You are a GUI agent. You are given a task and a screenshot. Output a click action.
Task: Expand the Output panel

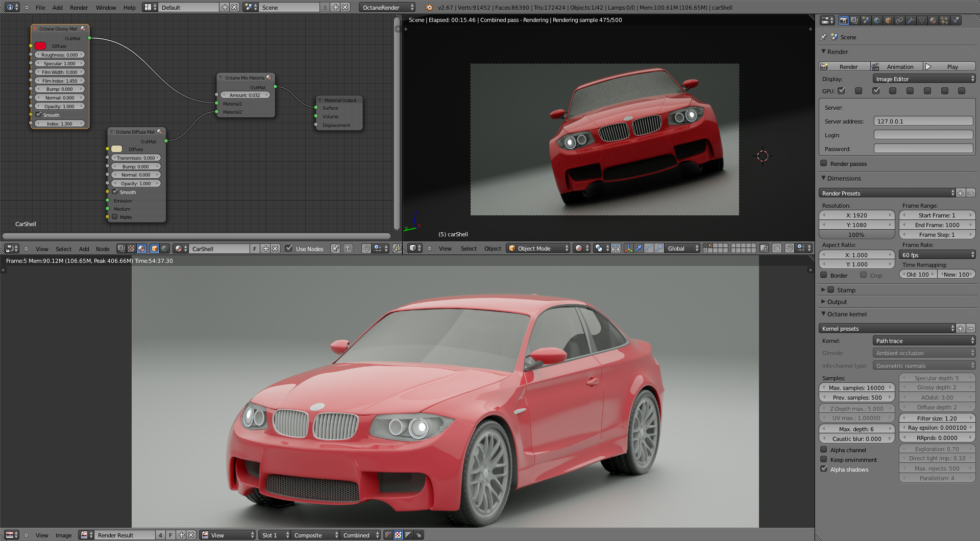(837, 302)
